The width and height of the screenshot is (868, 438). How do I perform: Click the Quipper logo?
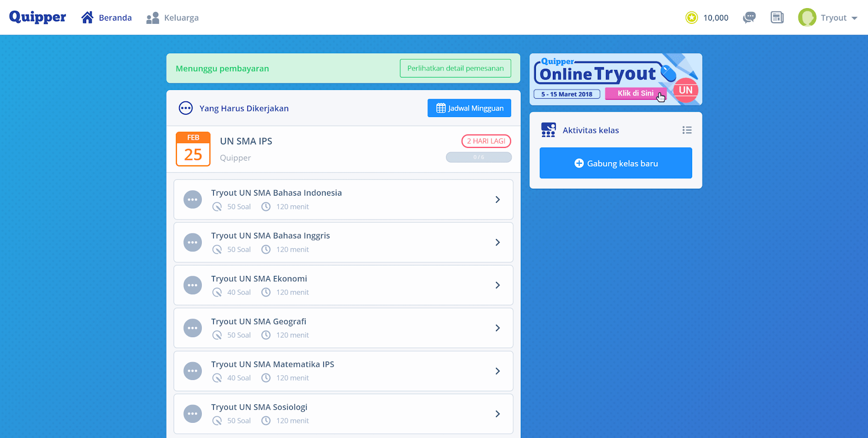click(x=37, y=17)
